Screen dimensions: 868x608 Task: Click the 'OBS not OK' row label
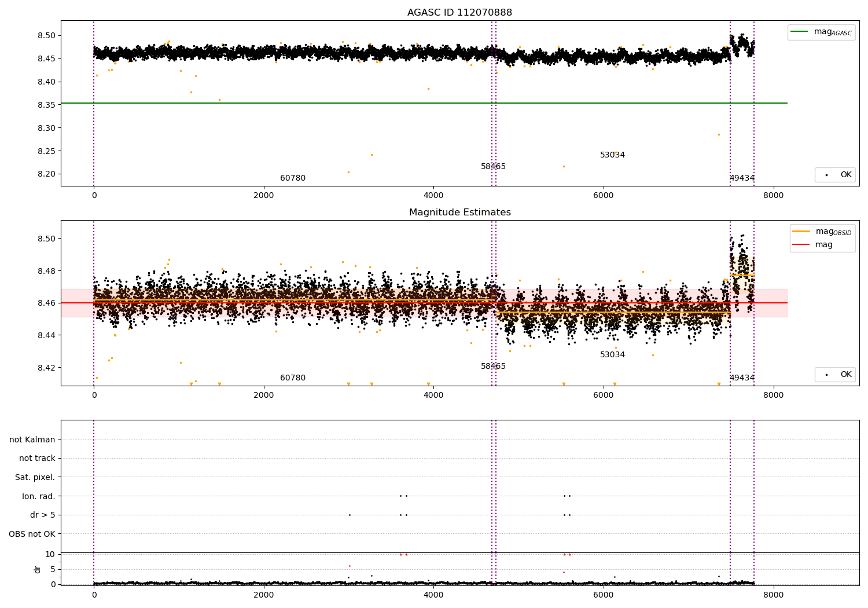coord(32,534)
